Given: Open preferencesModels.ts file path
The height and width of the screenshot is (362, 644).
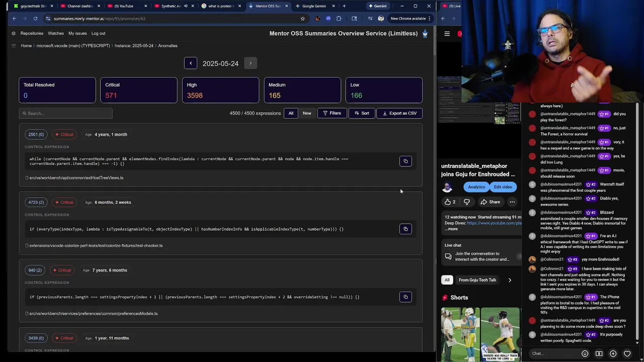Looking at the screenshot, I should click(x=93, y=313).
